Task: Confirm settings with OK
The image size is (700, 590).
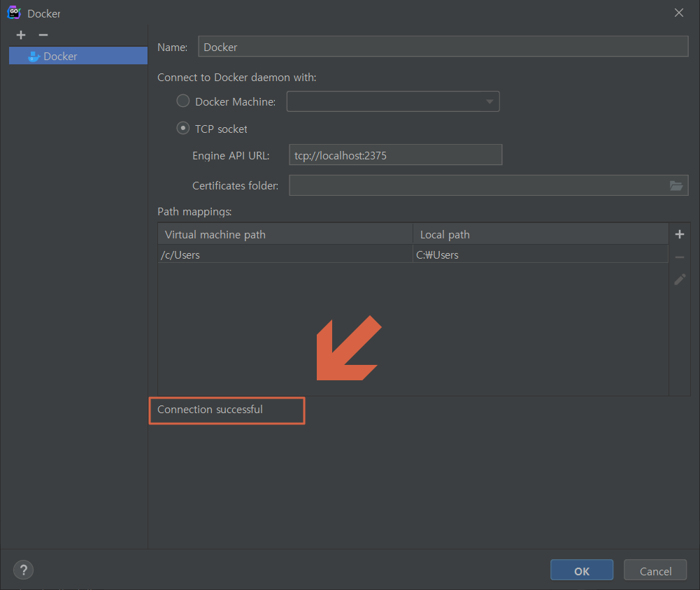Action: click(x=582, y=570)
